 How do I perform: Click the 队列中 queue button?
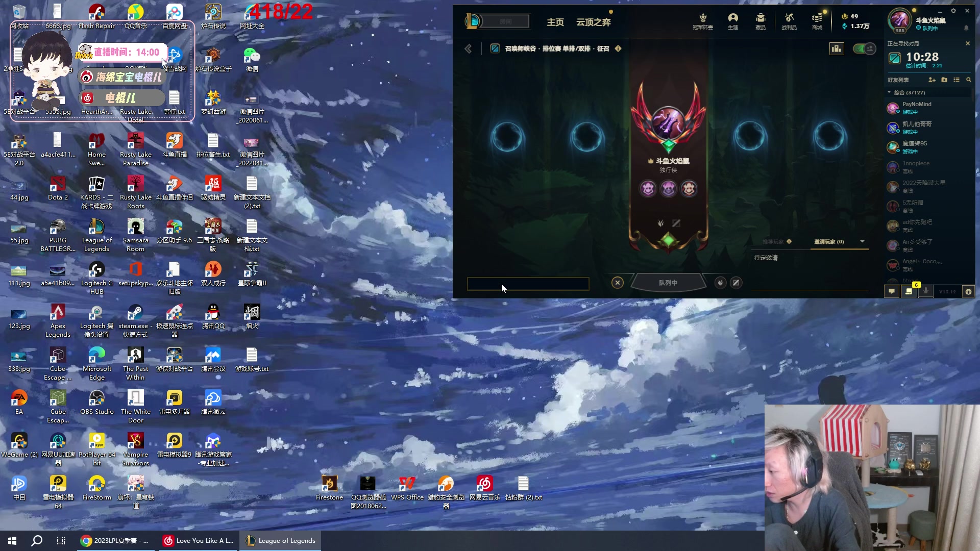[668, 283]
